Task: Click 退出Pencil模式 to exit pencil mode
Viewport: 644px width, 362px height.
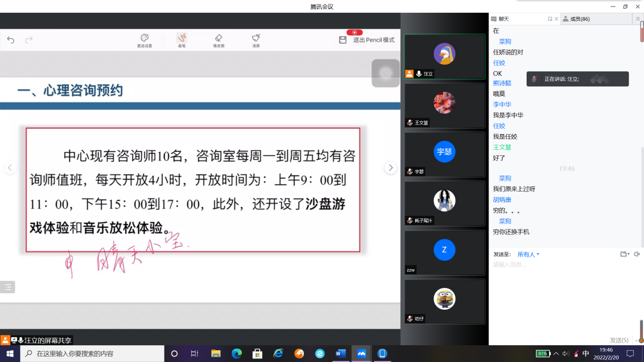Action: click(x=374, y=40)
